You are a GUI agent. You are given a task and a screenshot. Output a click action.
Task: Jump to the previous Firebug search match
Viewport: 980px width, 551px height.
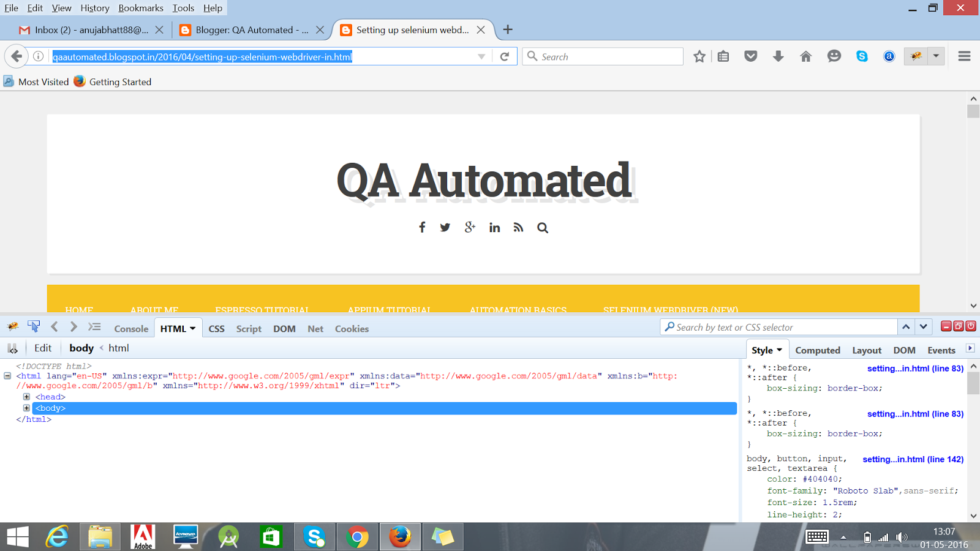(906, 327)
